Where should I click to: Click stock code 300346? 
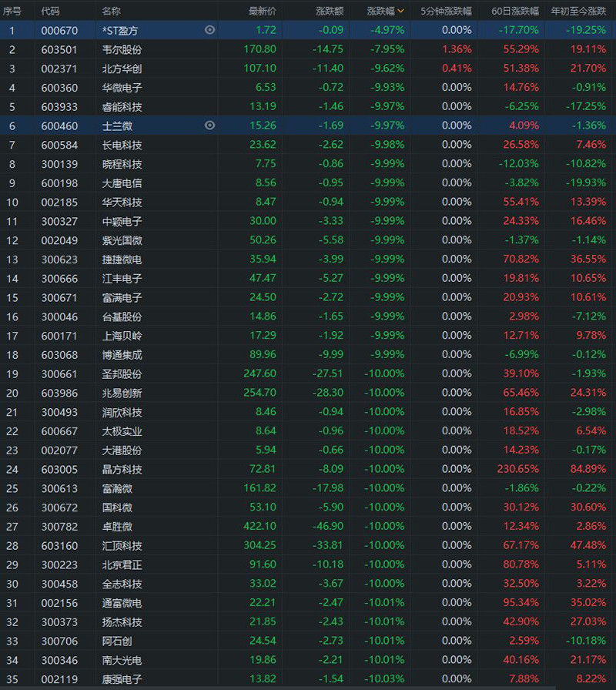59,660
